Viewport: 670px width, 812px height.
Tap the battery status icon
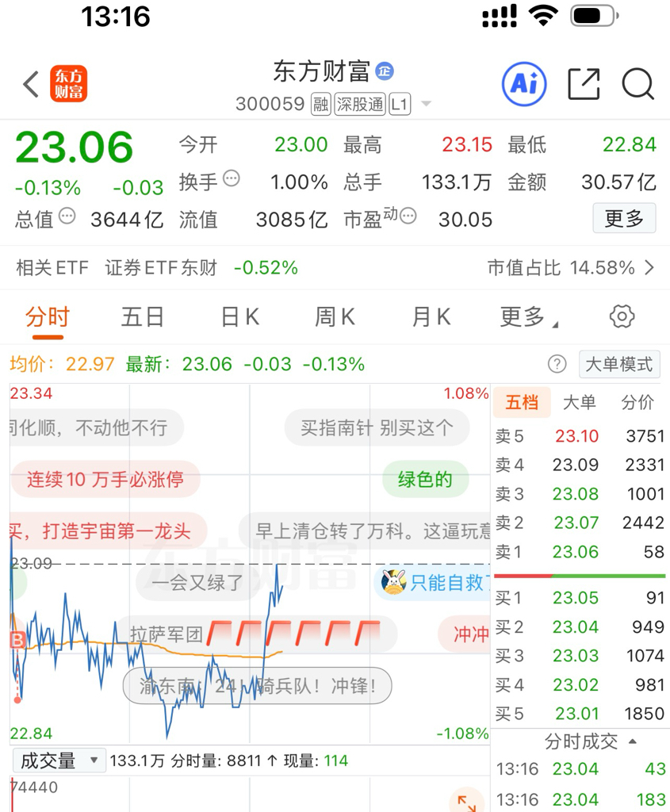tap(594, 16)
